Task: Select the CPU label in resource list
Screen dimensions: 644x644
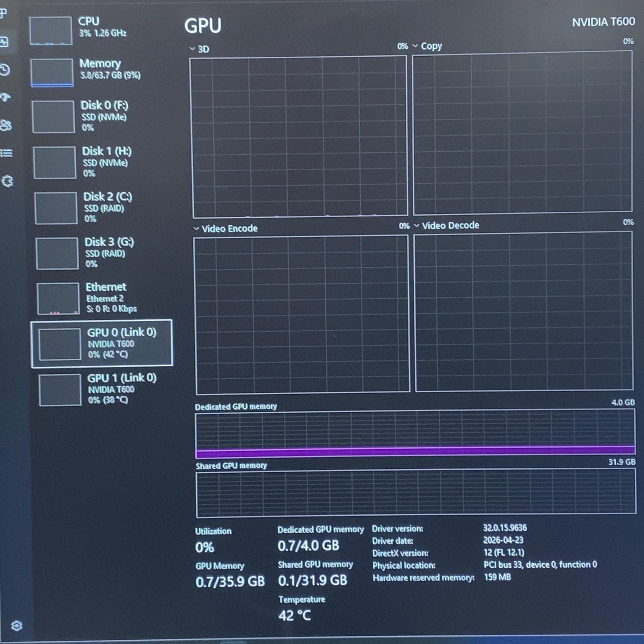Action: (x=88, y=21)
